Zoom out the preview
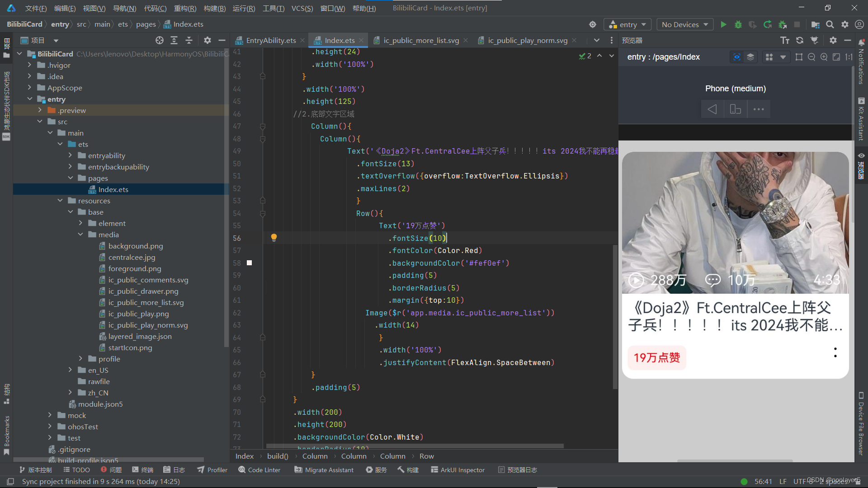 [x=811, y=57]
